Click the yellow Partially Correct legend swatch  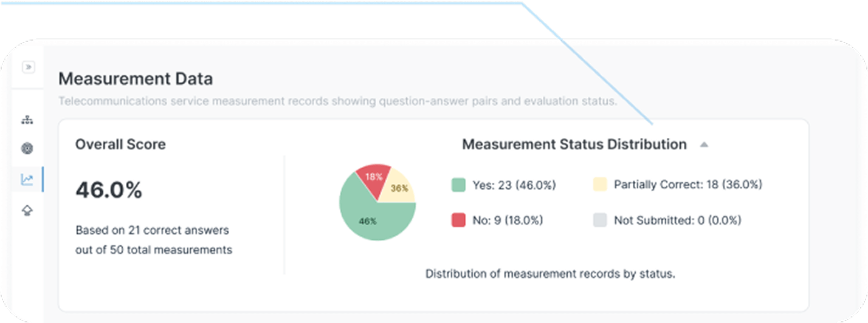tap(600, 185)
